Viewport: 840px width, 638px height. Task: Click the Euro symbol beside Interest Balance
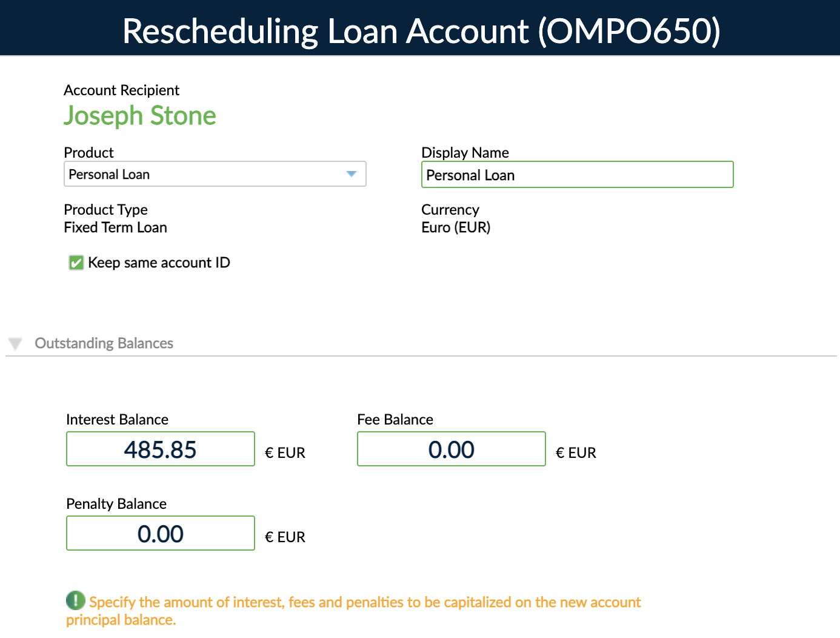(268, 452)
